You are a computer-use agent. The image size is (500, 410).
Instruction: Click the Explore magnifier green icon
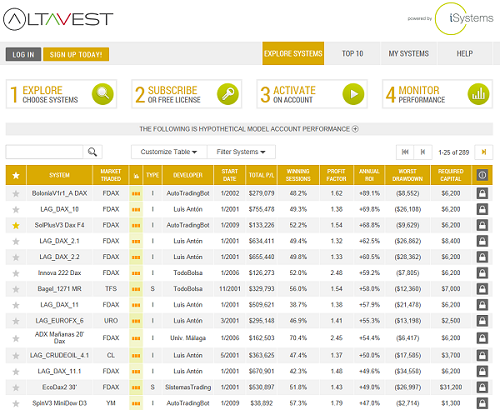[x=103, y=94]
